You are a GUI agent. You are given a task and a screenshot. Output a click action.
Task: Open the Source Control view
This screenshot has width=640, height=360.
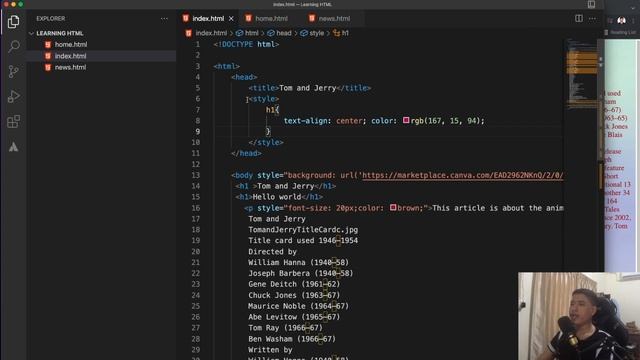(x=13, y=71)
